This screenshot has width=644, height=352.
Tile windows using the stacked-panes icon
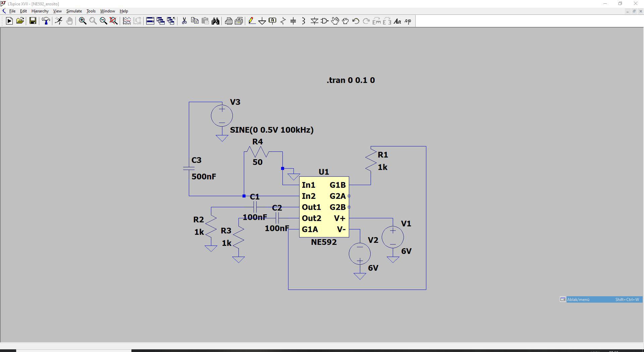150,21
